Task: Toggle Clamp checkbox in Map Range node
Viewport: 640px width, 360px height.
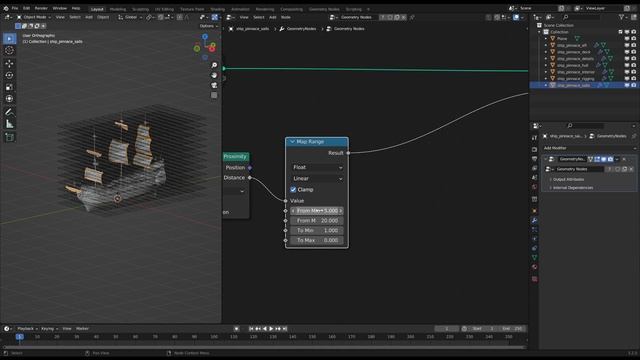Action: [293, 190]
